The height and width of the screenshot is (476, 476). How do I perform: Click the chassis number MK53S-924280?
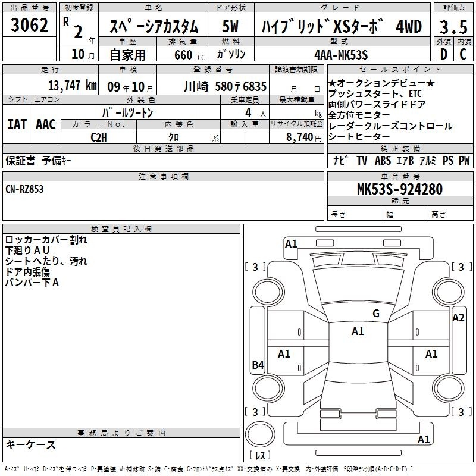(x=399, y=189)
